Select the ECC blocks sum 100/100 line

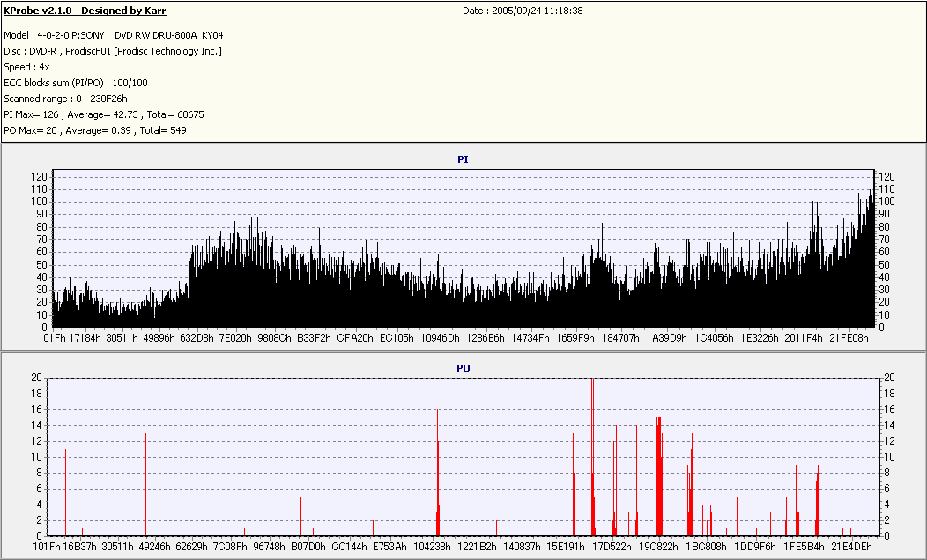point(76,83)
